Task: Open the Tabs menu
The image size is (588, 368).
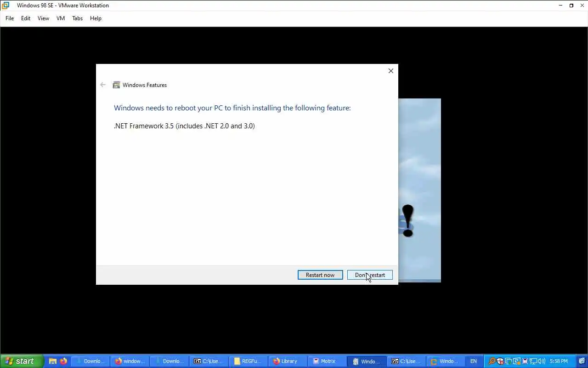Action: click(x=77, y=18)
